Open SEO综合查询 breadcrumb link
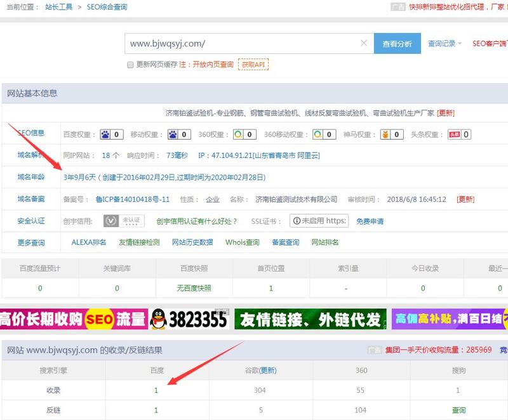The height and width of the screenshot is (420, 508). (x=107, y=7)
